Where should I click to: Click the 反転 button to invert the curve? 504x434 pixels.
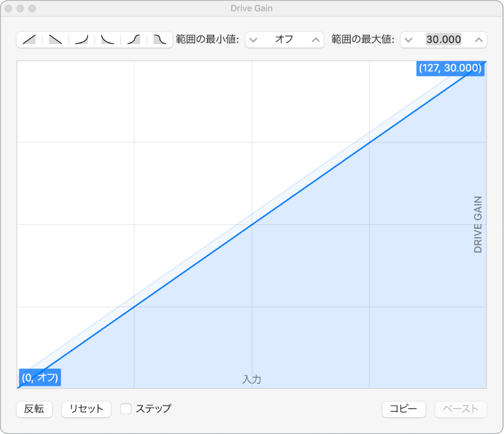click(x=34, y=409)
